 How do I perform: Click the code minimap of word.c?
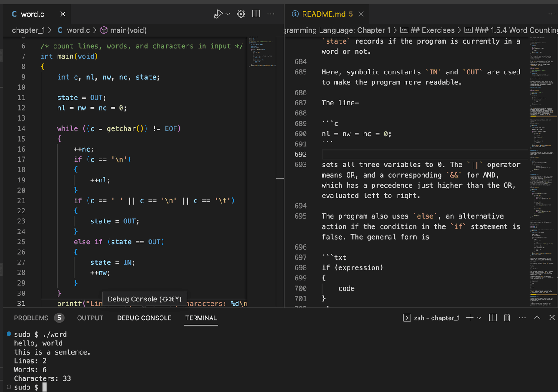point(262,52)
